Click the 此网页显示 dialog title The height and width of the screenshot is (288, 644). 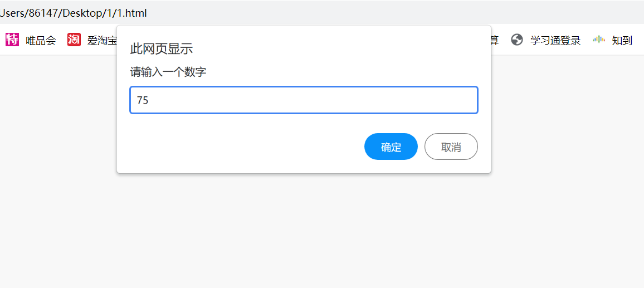161,49
